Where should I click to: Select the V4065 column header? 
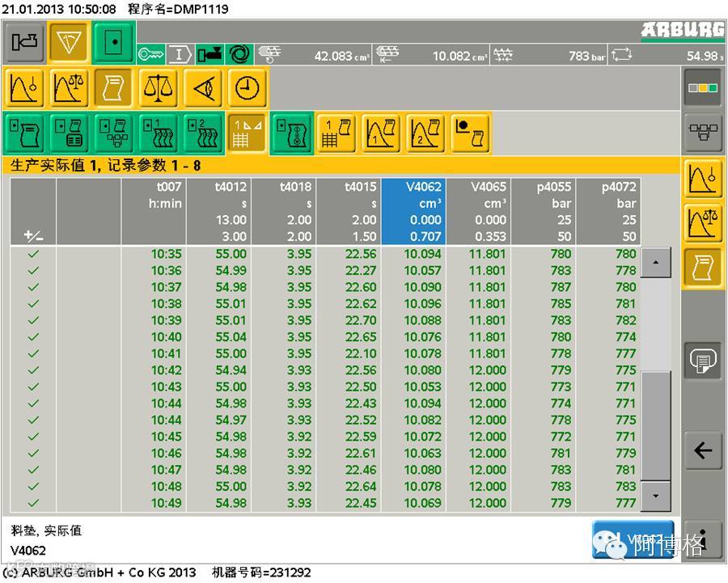(x=479, y=211)
